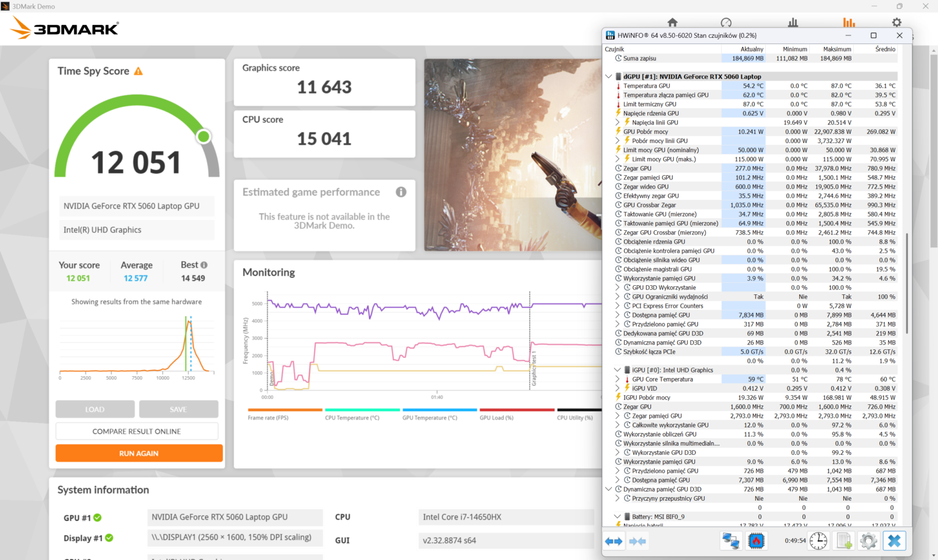Click the info icon next to Best
Image resolution: width=938 pixels, height=560 pixels.
click(204, 265)
